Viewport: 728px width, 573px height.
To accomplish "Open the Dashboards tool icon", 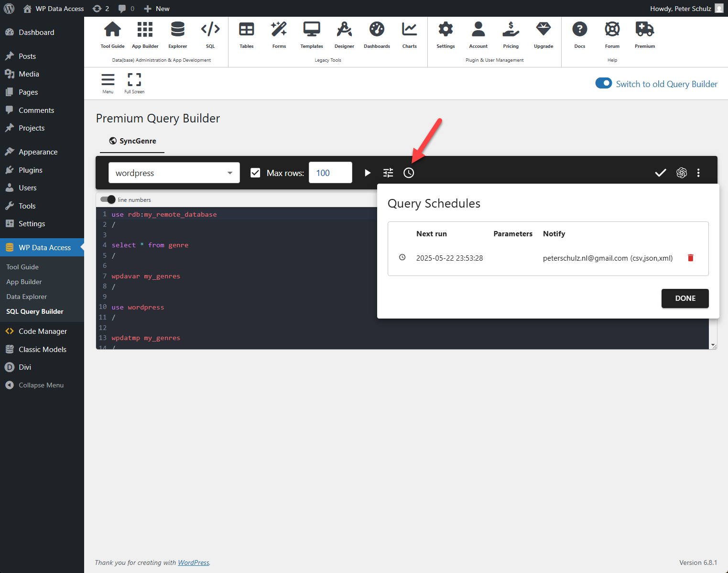I will (377, 30).
